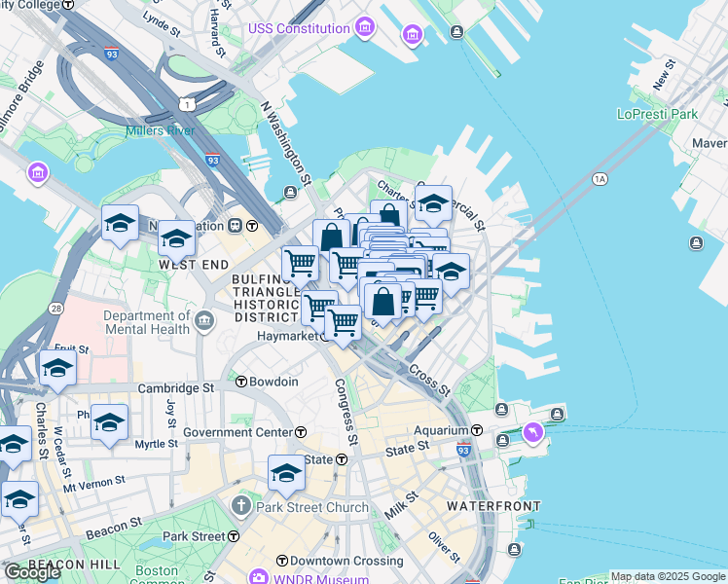
Task: Click the I-93 shield next to State St
Action: [x=463, y=450]
